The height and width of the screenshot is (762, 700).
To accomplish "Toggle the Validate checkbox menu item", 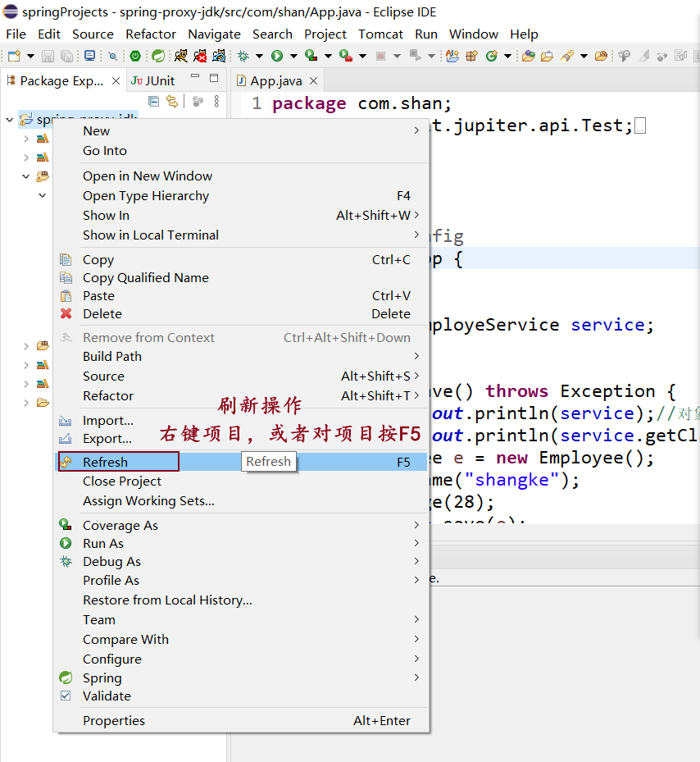I will 242,696.
